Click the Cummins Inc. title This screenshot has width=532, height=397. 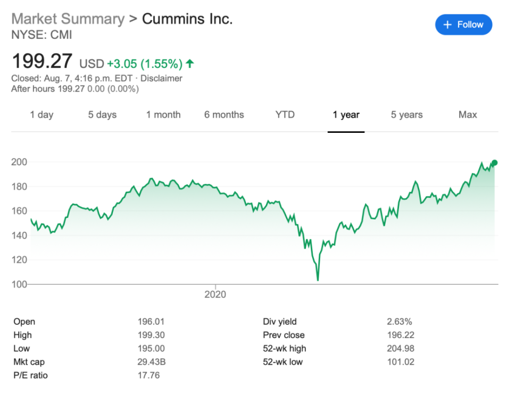pos(187,19)
